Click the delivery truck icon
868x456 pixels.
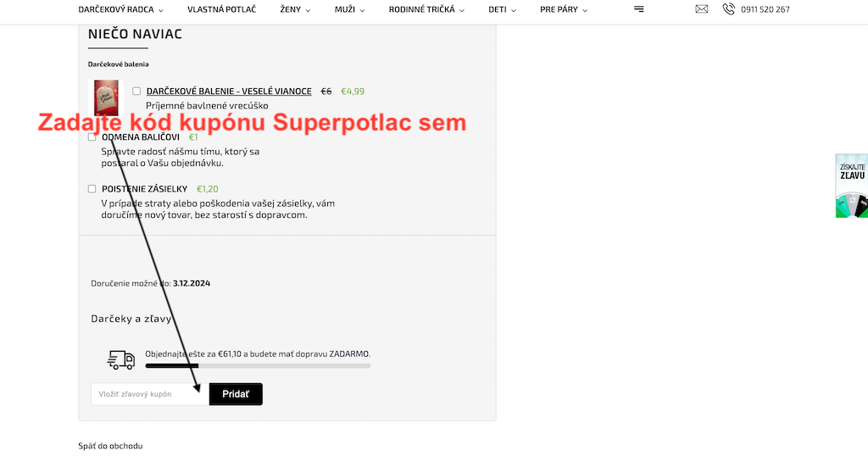[120, 359]
